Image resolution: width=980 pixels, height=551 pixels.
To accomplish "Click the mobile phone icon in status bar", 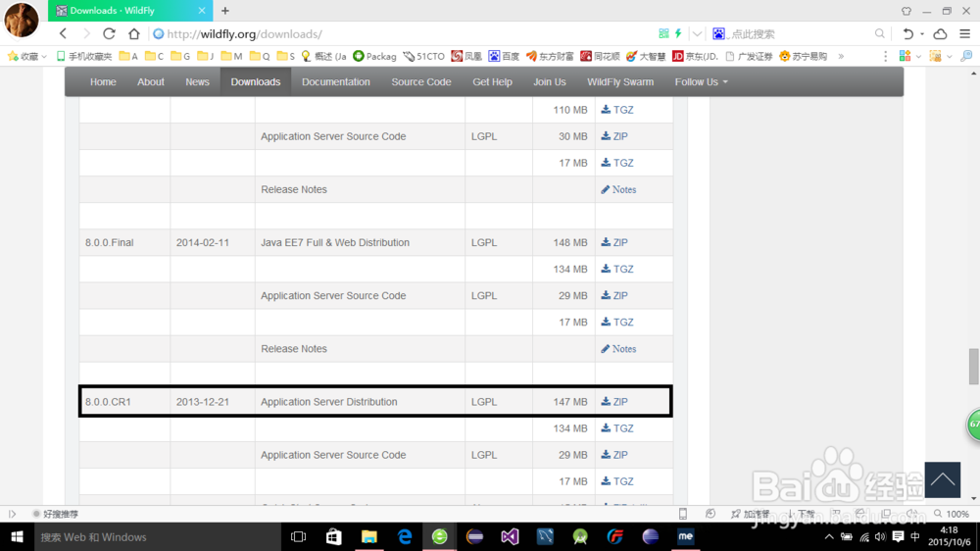I will click(683, 514).
